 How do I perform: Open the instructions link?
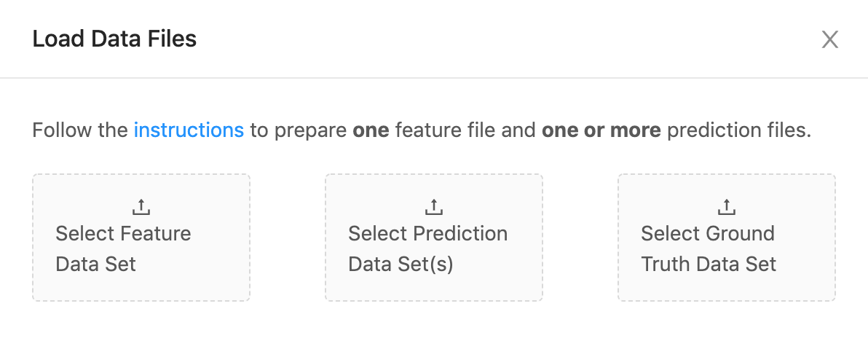click(189, 130)
